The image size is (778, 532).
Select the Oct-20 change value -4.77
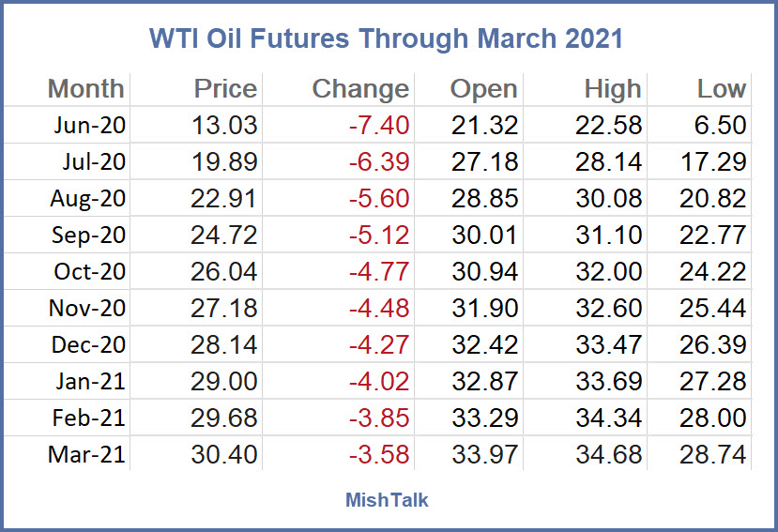pos(378,272)
